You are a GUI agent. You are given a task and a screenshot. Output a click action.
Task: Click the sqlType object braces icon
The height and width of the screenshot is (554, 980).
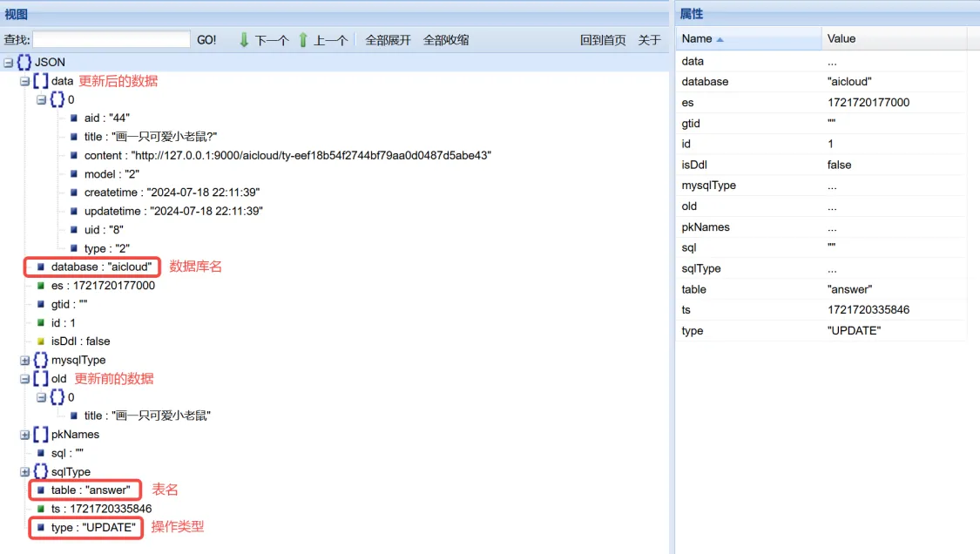tap(40, 471)
